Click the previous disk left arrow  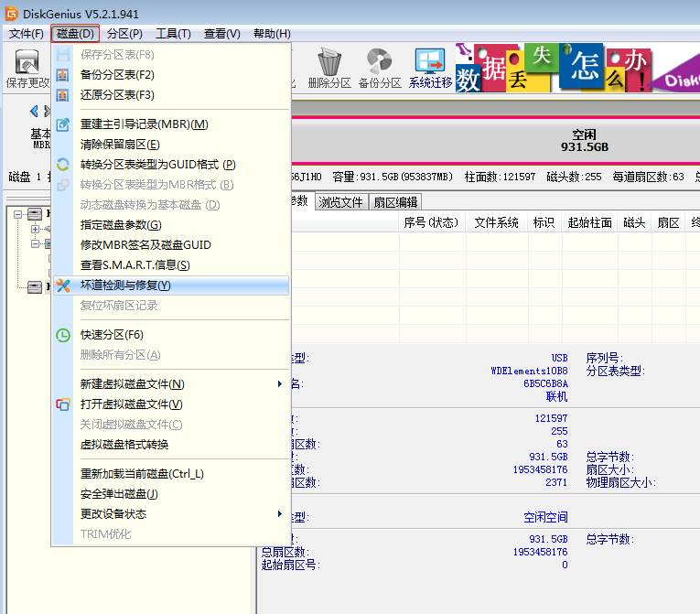(35, 111)
